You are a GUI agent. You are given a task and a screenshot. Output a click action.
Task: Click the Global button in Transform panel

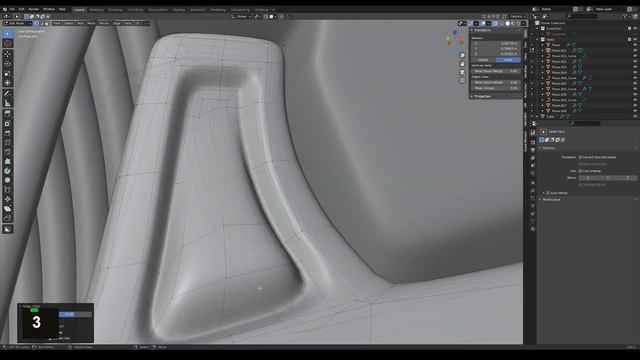click(x=483, y=60)
